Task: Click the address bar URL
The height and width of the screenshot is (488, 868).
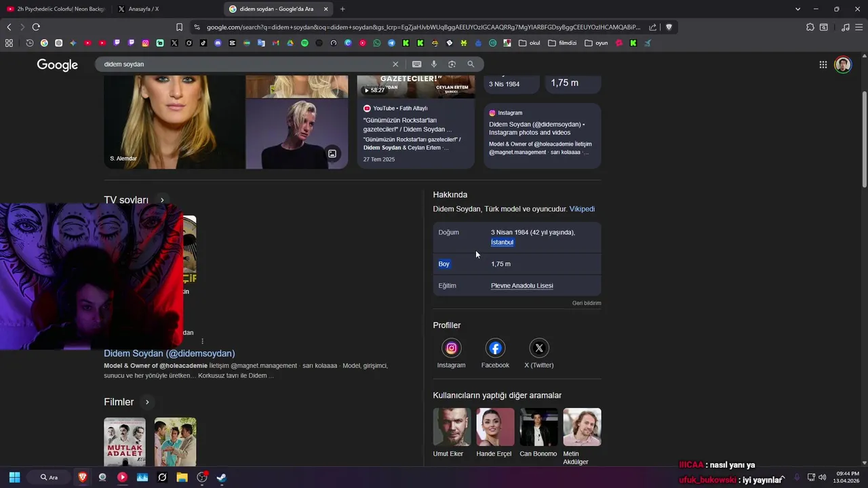Action: click(x=423, y=27)
